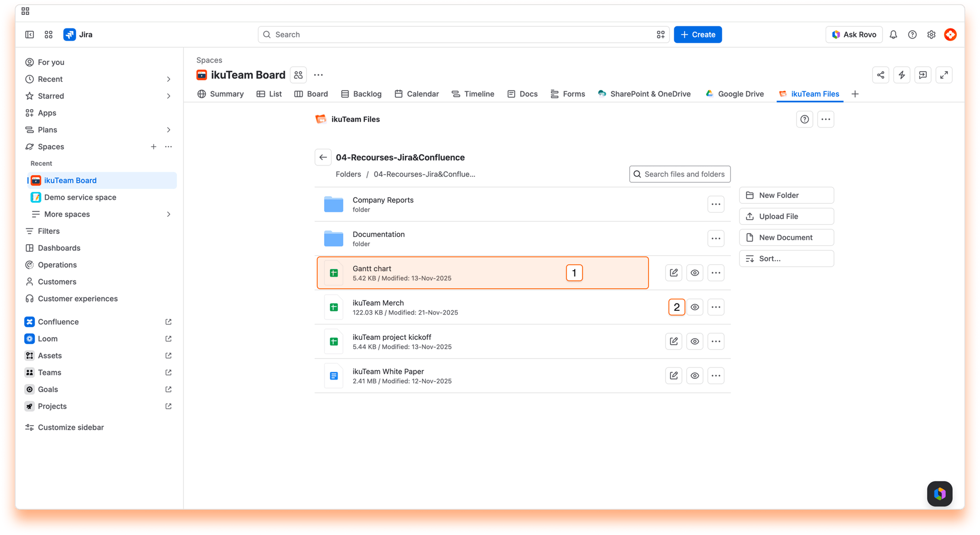Click Ask Rovo button
Image resolution: width=980 pixels, height=535 pixels.
[854, 34]
